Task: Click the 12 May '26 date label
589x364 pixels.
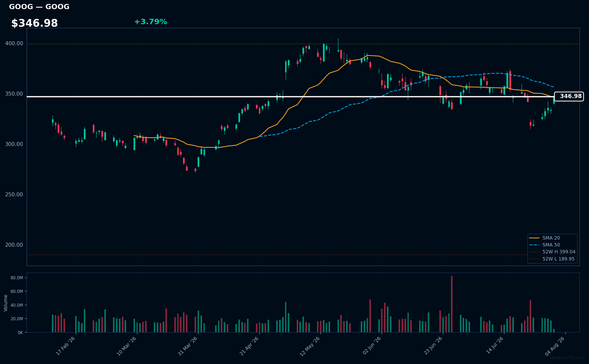Action: [x=310, y=346]
